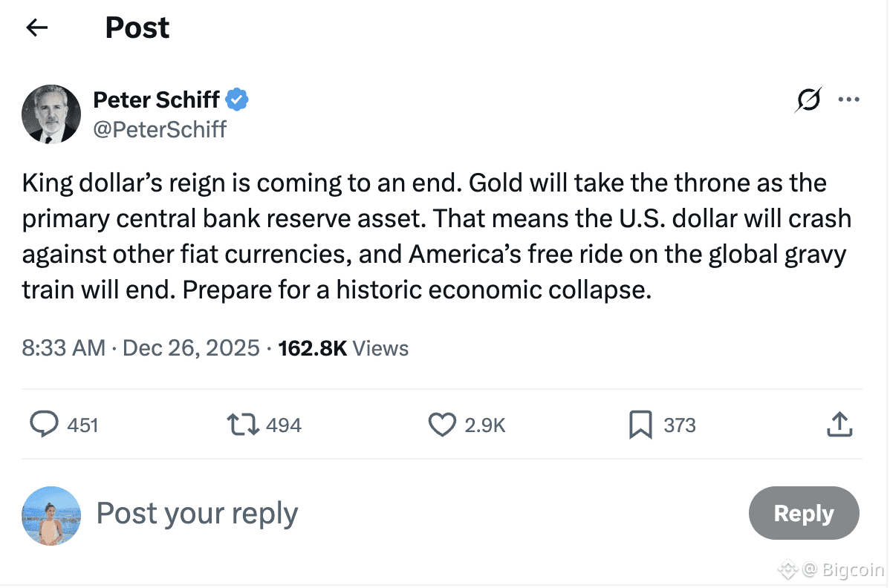890x588 pixels.
Task: Open Grok actions icon on the post
Action: pos(808,100)
